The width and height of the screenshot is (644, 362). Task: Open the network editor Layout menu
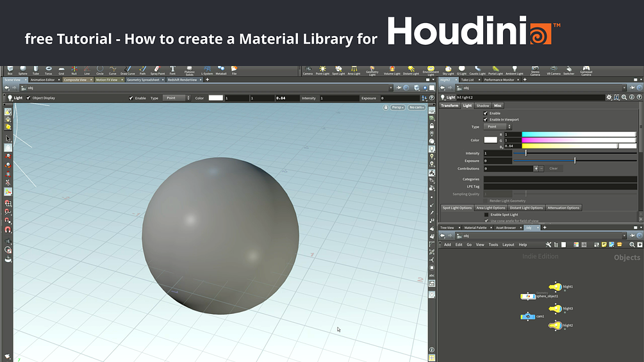click(x=508, y=245)
